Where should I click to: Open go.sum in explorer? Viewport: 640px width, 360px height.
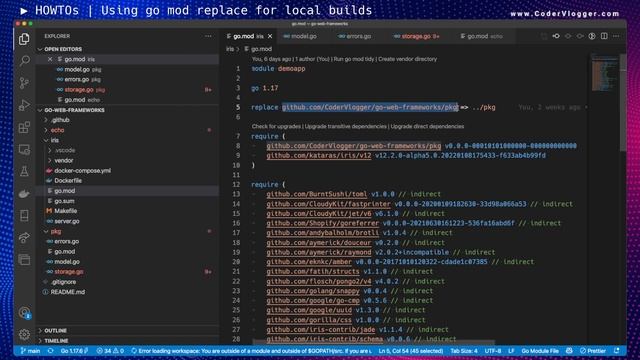[64, 201]
